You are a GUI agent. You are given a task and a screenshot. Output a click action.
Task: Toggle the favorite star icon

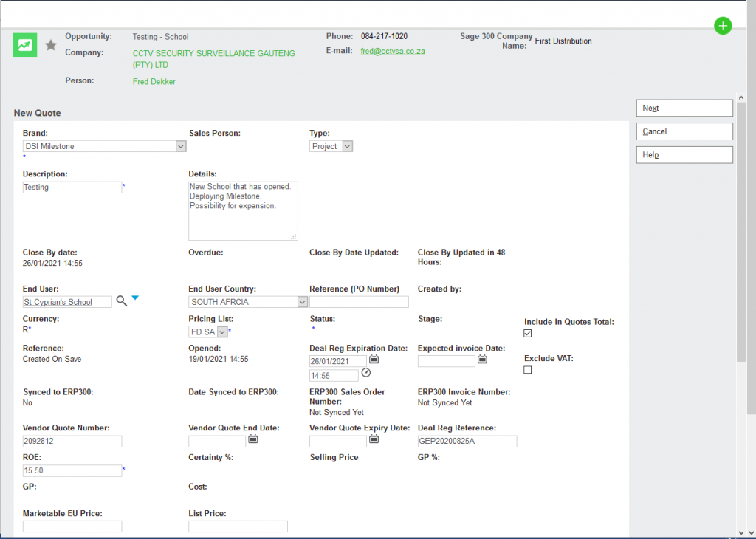click(x=51, y=46)
